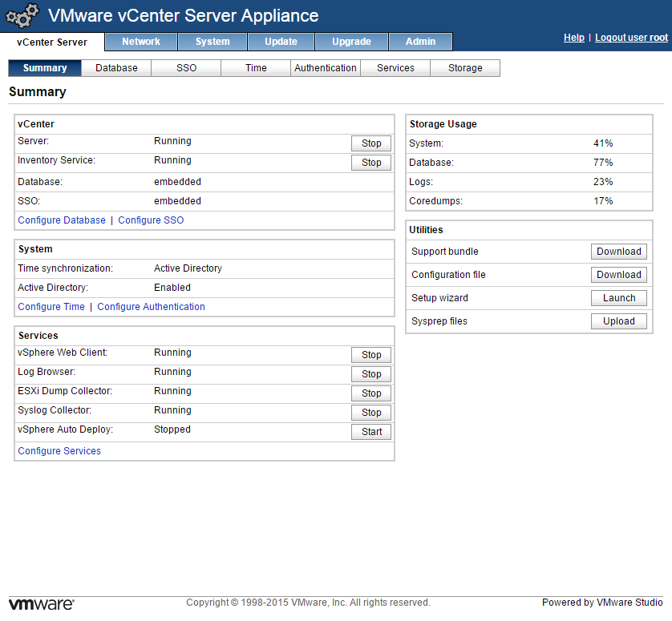Click the embedded value beside Database

coord(177,182)
